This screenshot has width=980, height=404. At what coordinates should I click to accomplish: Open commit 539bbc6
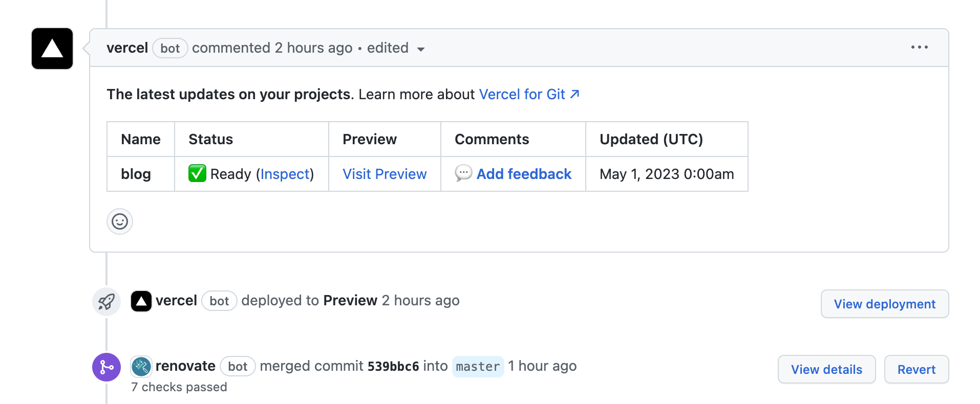[393, 367]
